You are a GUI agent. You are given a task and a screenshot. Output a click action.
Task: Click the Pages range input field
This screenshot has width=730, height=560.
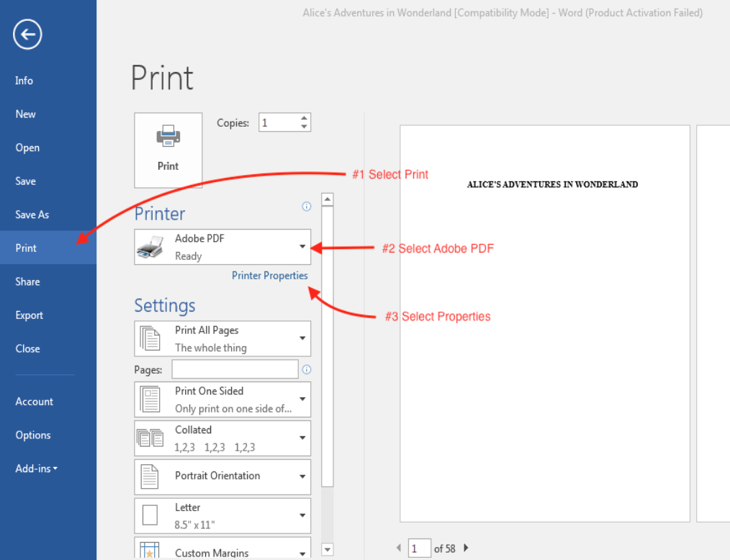click(x=235, y=369)
